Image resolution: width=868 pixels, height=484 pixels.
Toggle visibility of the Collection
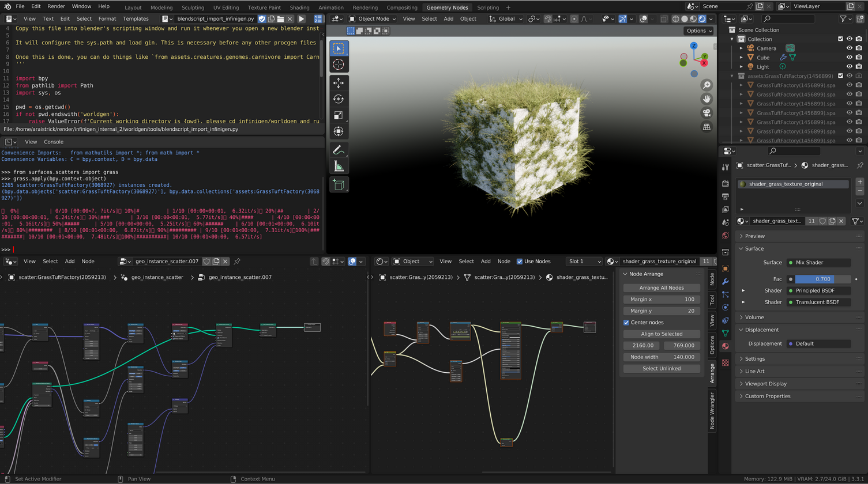(849, 39)
